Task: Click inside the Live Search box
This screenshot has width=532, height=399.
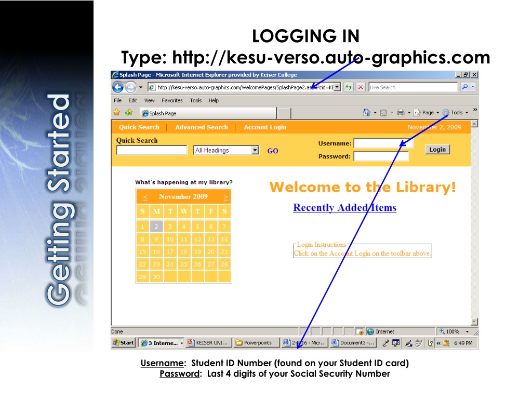Action: pos(413,87)
